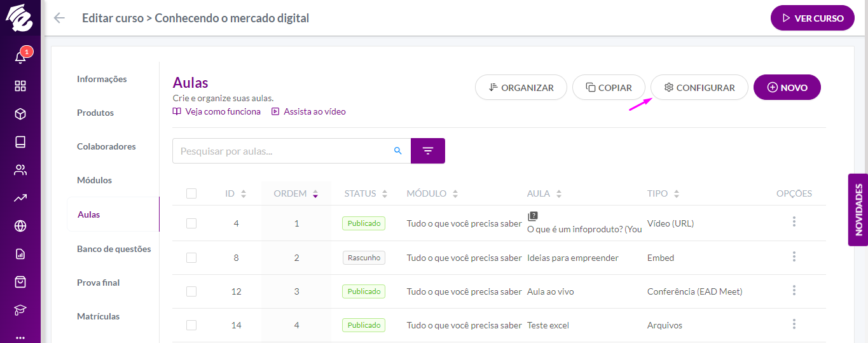Viewport: 868px width, 343px height.
Task: Open the trending chart icon in sidebar
Action: point(20,198)
